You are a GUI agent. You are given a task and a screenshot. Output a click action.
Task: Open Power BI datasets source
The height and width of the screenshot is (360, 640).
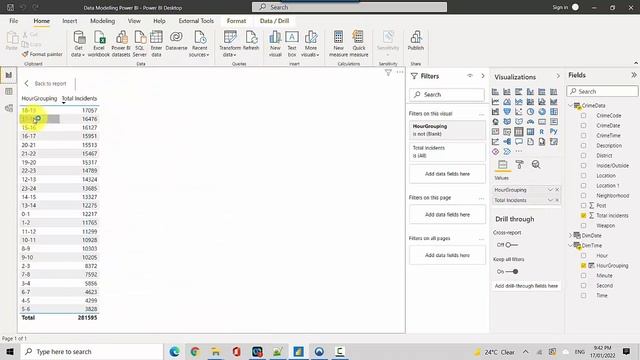(x=121, y=44)
